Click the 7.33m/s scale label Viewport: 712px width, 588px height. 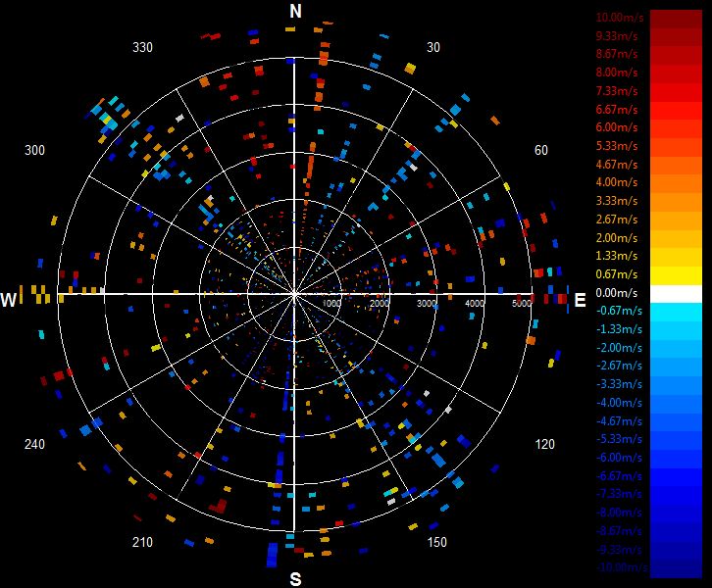pyautogui.click(x=617, y=91)
